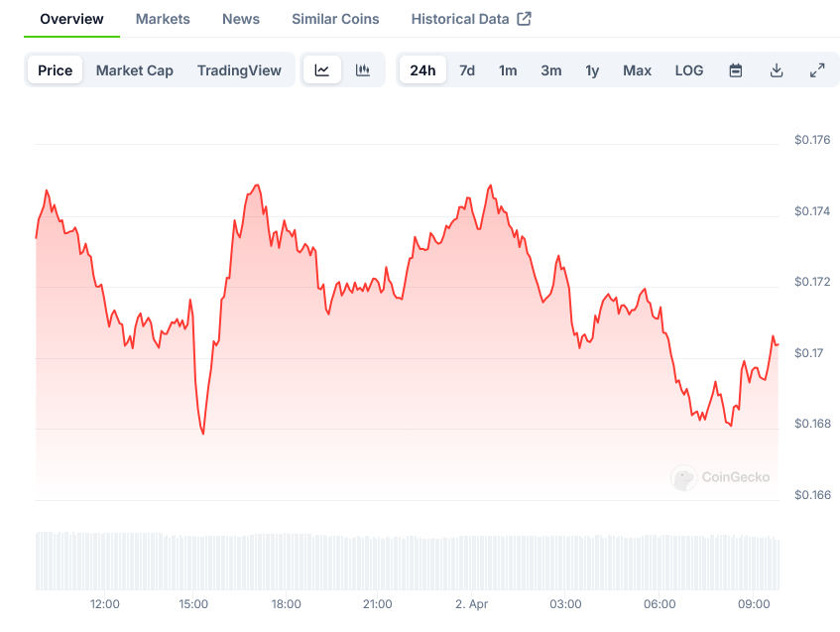Download the chart data

click(x=777, y=70)
